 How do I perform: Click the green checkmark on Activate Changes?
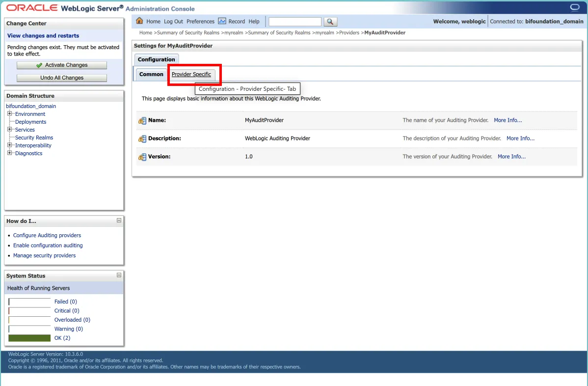click(x=39, y=65)
